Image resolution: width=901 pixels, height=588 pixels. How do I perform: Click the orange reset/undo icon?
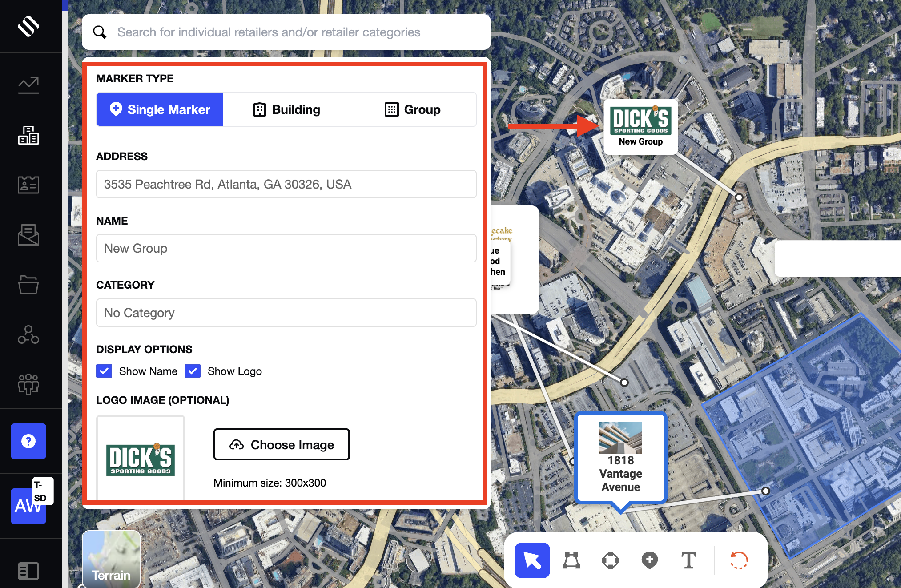click(x=739, y=560)
